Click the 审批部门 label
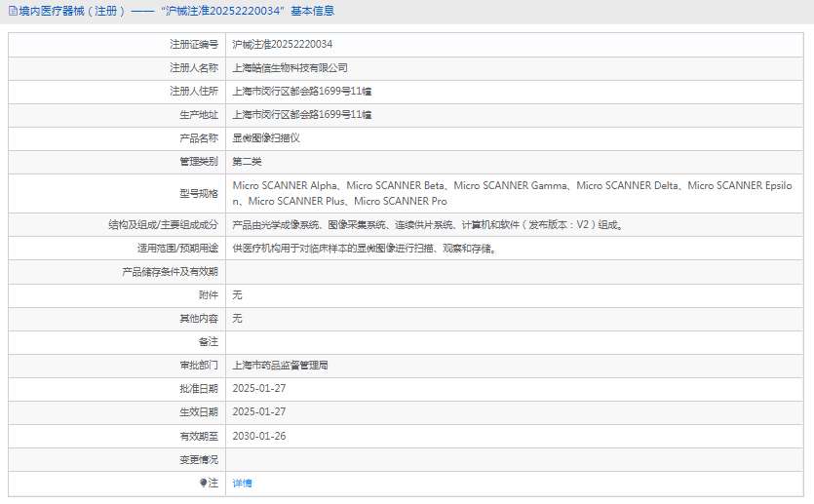 pos(199,366)
